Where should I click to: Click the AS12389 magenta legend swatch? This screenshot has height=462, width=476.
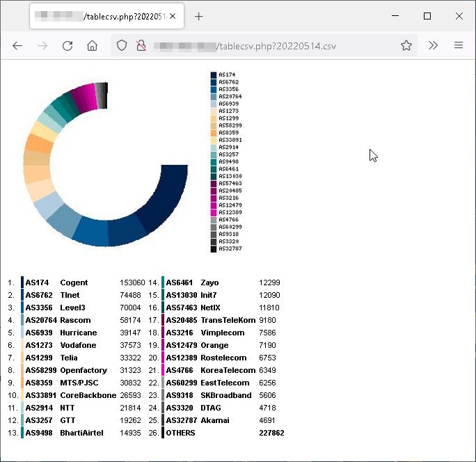click(x=214, y=212)
